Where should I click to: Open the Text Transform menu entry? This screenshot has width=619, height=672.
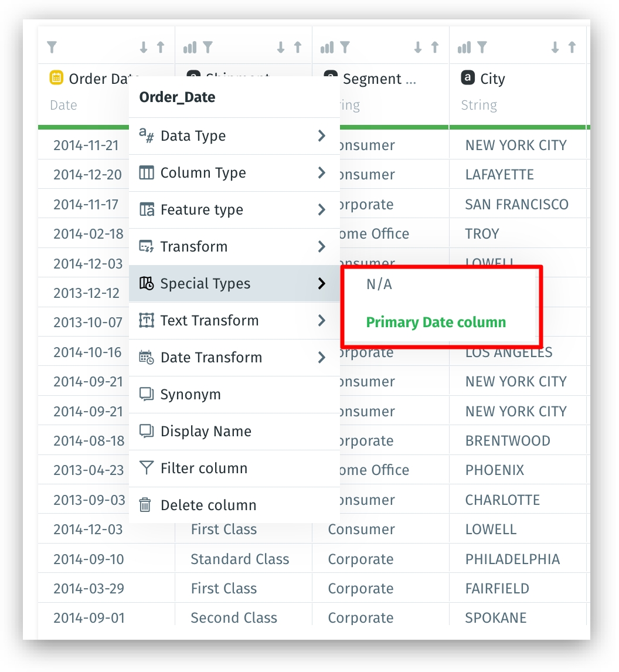(x=209, y=321)
